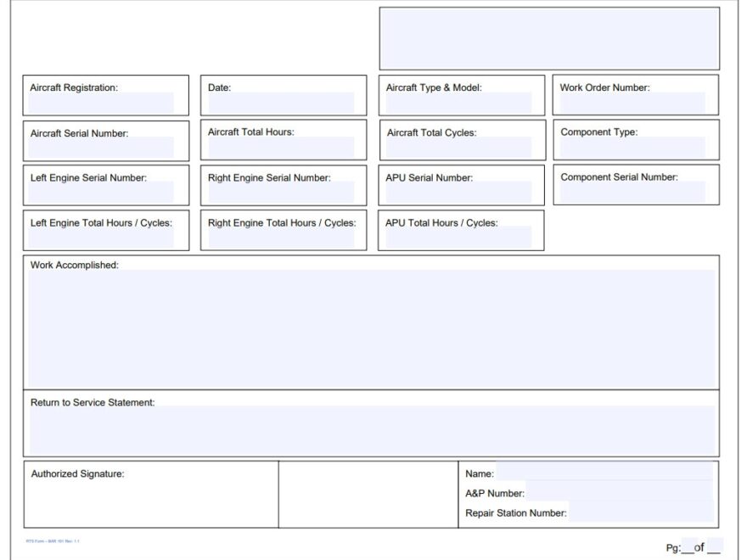Select Right Engine Total Hours / Cycles field
Image resolution: width=747 pixels, height=560 pixels.
pyautogui.click(x=281, y=237)
